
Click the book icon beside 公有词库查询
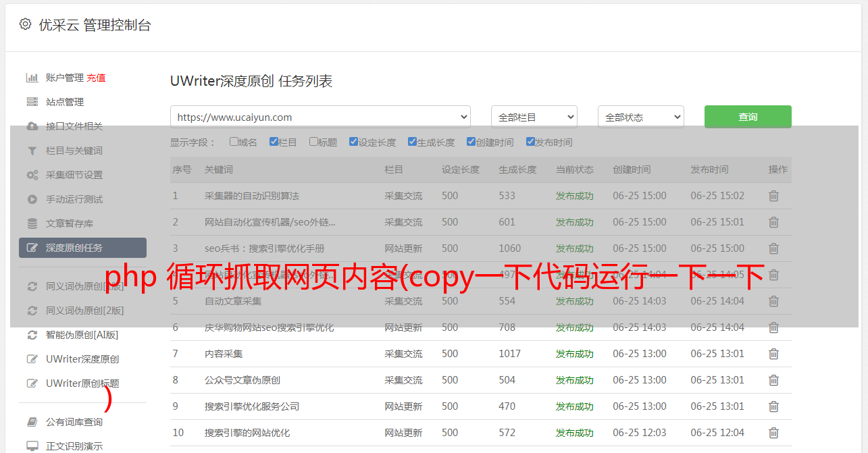(x=32, y=422)
